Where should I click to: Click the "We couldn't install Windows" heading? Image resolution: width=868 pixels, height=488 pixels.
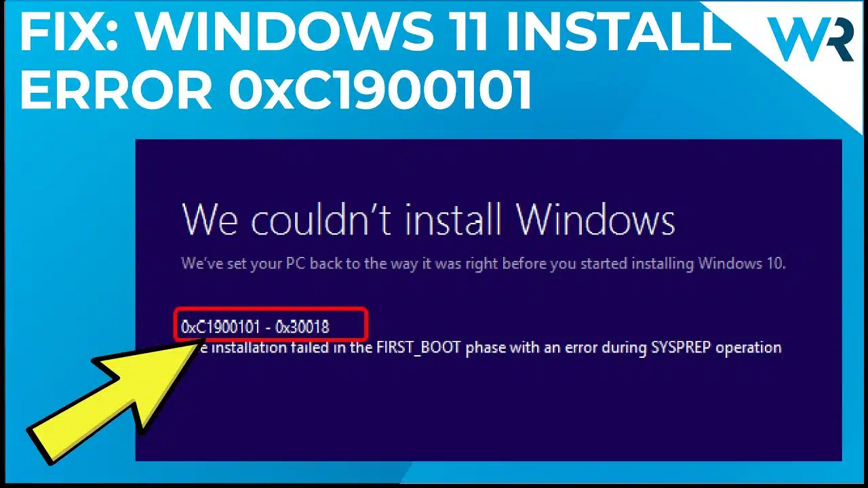(429, 219)
